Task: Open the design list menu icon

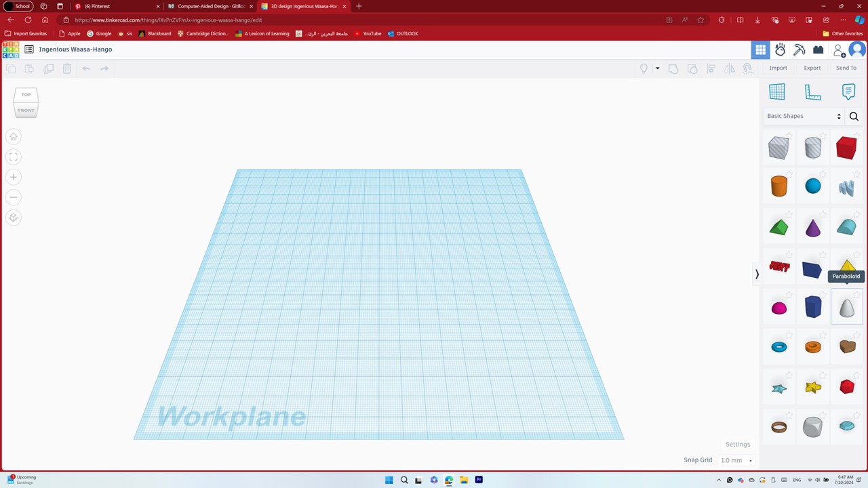Action: [29, 49]
